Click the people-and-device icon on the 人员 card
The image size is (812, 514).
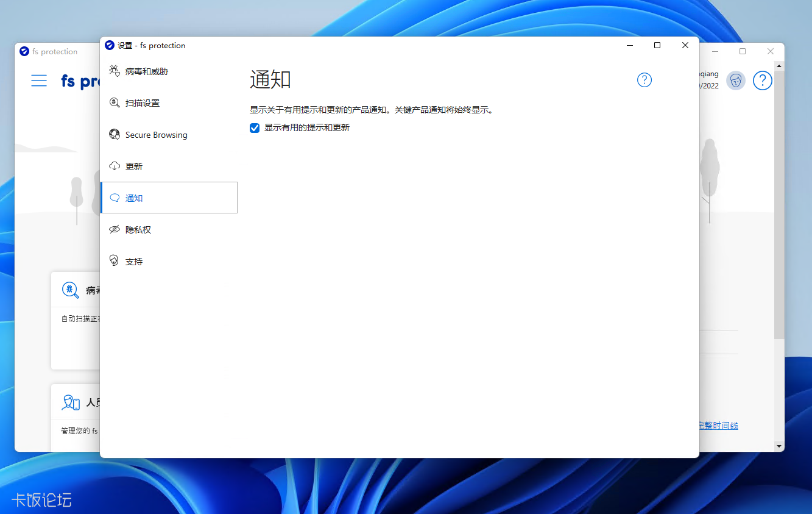pyautogui.click(x=70, y=402)
